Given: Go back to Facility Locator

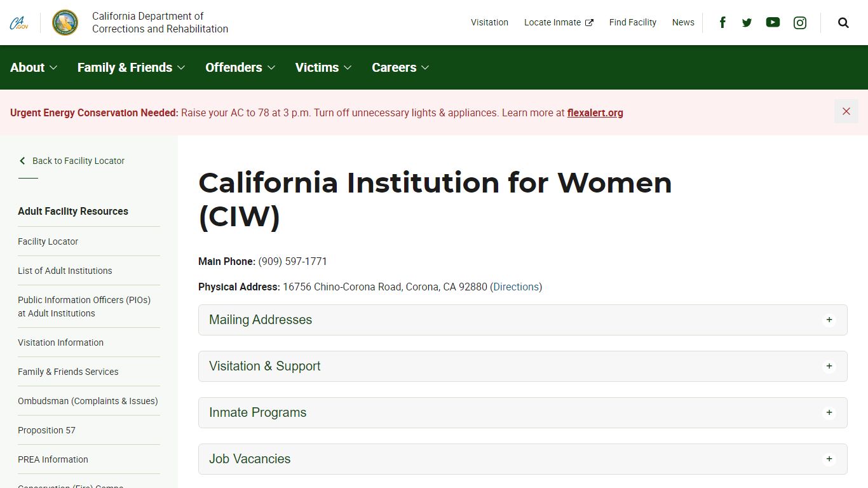Looking at the screenshot, I should (78, 161).
